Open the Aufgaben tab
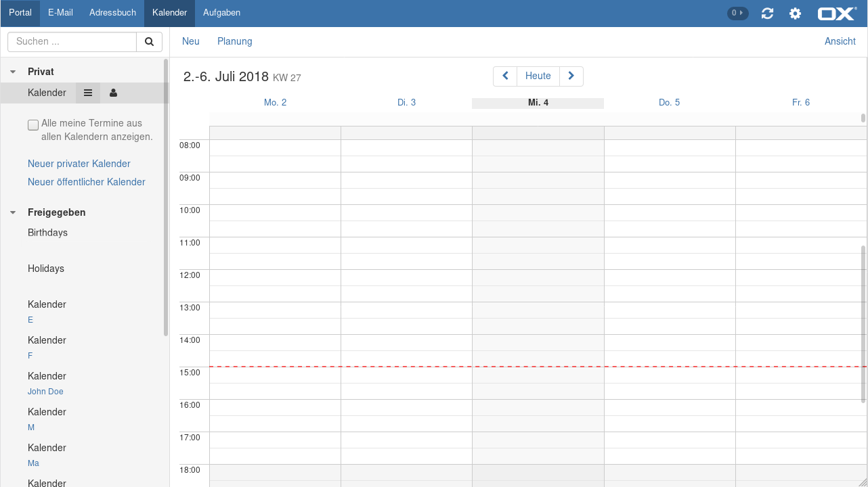868x487 pixels. coord(221,13)
